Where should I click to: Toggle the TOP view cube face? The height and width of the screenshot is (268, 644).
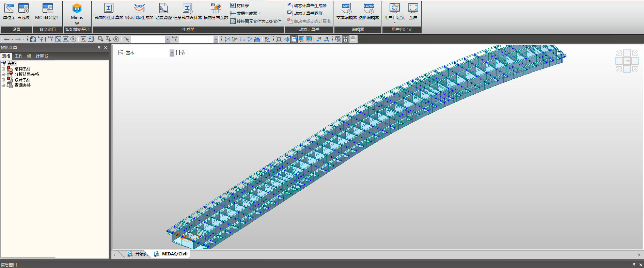(627, 61)
